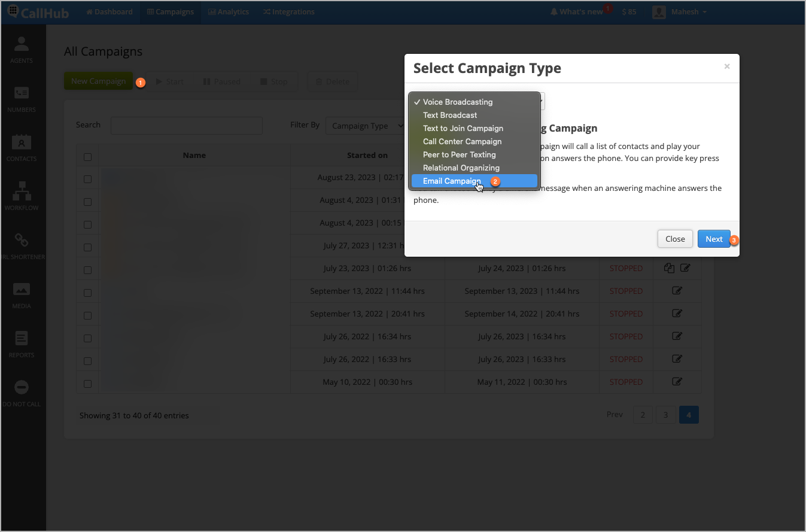Open the Numbers sidebar section
Image resolution: width=806 pixels, height=532 pixels.
[x=22, y=99]
